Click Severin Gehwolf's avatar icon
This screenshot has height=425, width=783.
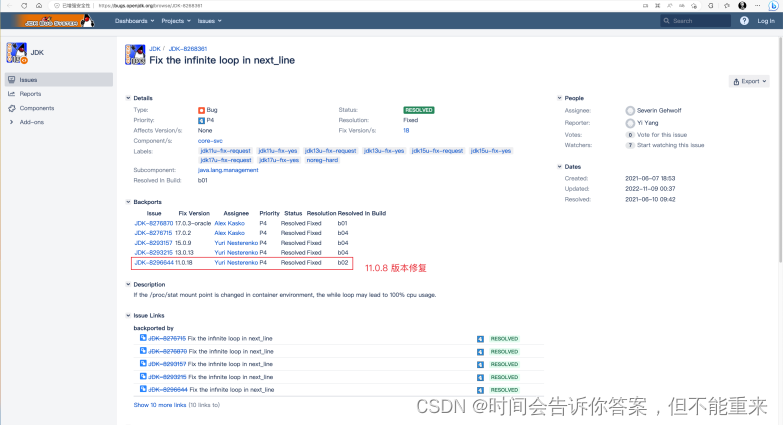pos(630,110)
